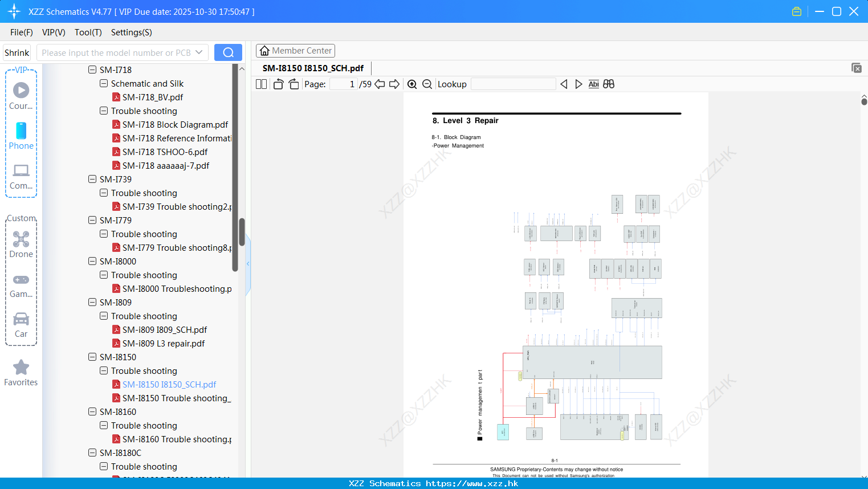
Task: Click the tree panel vertical scrollbar
Action: (242, 232)
